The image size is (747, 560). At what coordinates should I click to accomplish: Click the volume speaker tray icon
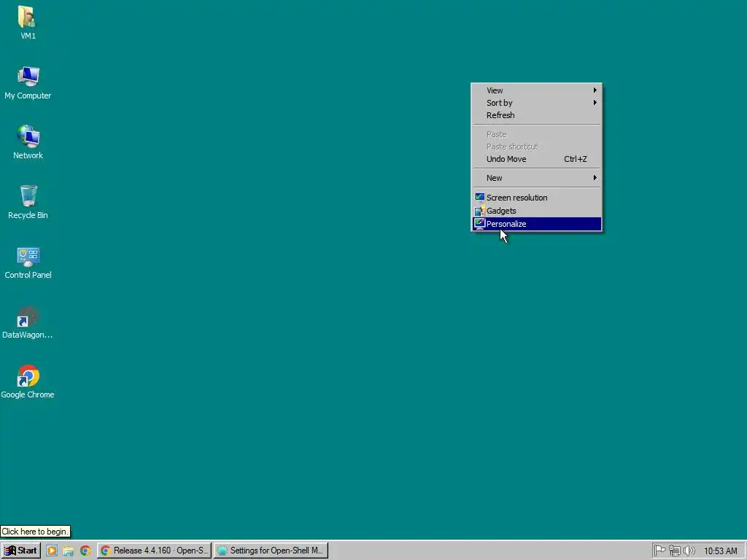[x=689, y=551]
